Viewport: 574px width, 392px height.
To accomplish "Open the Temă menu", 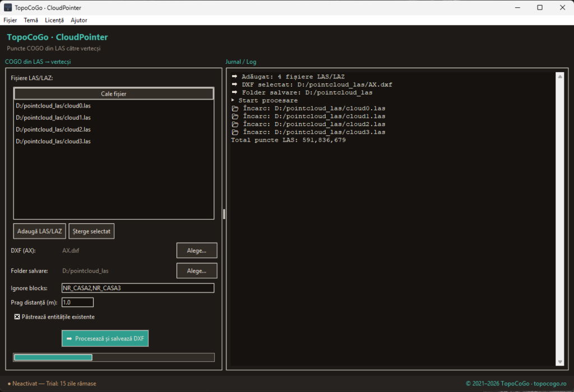I will click(31, 20).
